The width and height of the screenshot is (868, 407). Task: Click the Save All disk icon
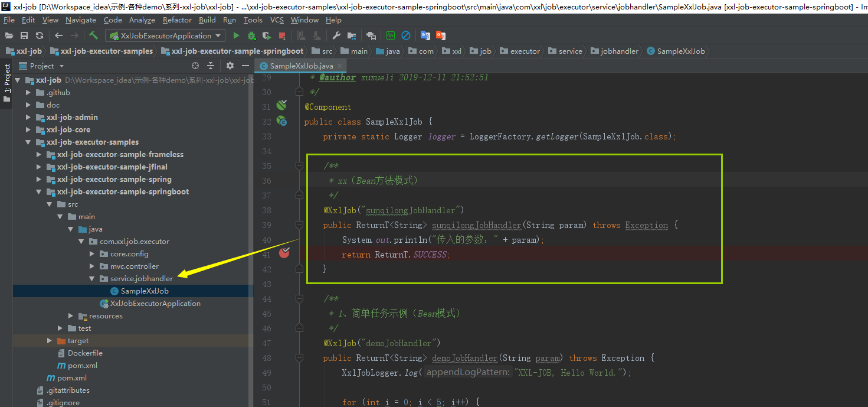[24, 35]
